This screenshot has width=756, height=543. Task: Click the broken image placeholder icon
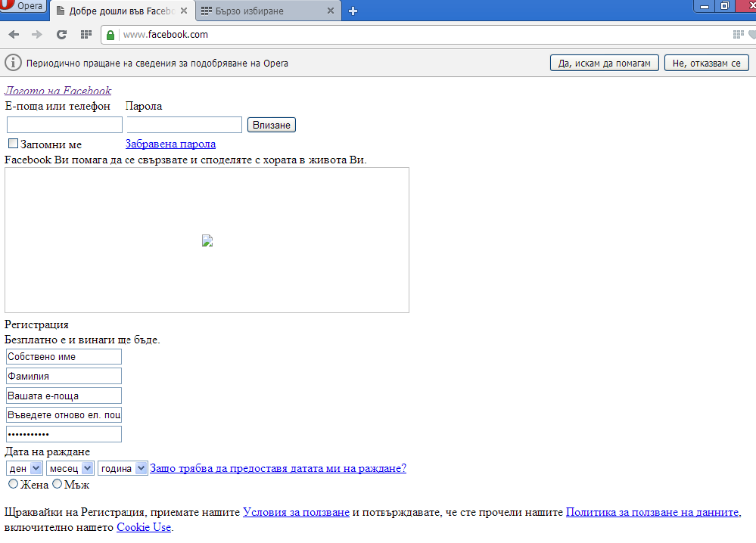pyautogui.click(x=207, y=240)
